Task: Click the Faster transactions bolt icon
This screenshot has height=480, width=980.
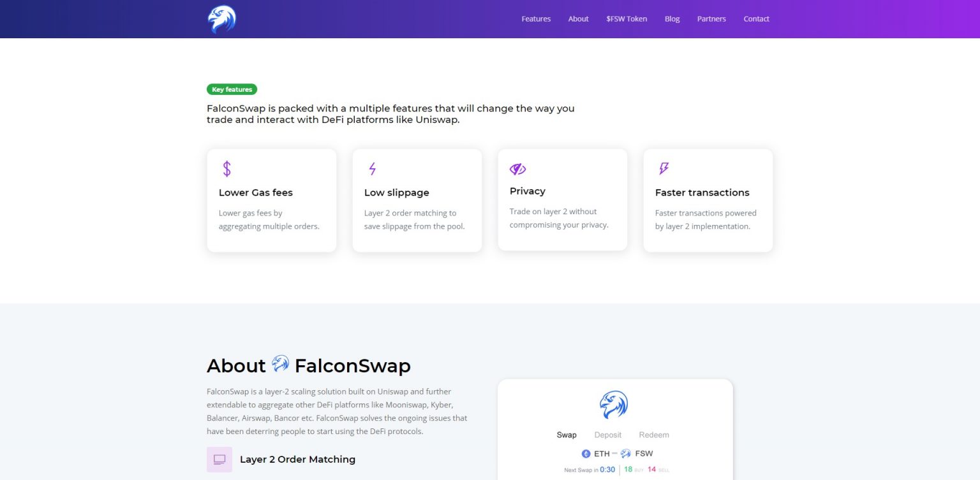Action: point(663,168)
